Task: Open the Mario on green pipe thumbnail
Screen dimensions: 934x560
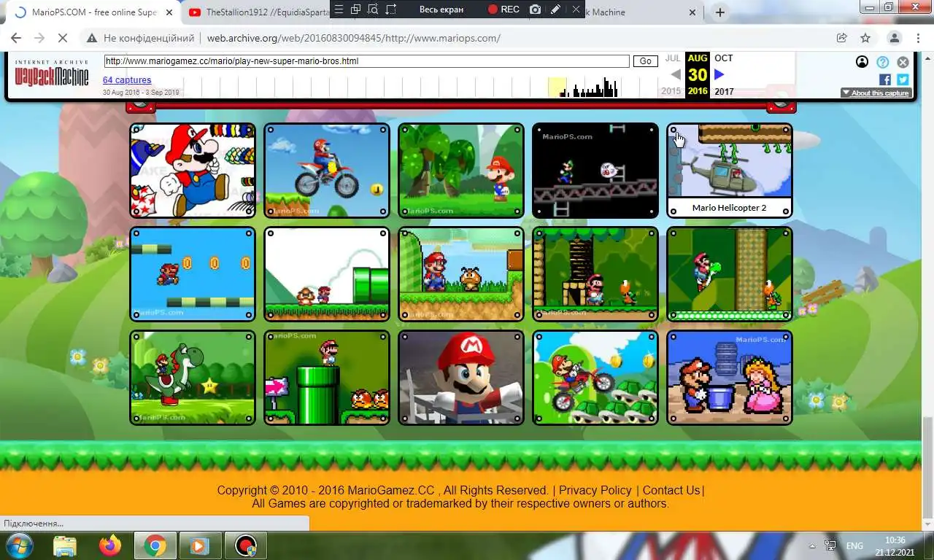Action: click(x=327, y=378)
